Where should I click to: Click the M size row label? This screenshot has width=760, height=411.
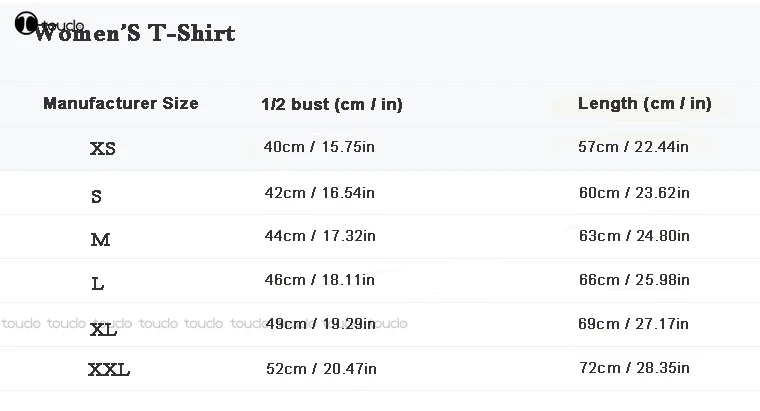click(100, 240)
